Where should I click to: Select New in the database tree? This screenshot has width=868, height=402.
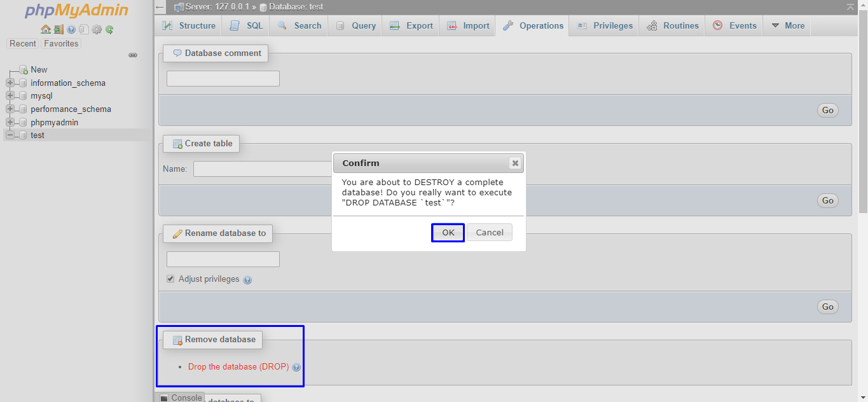39,70
